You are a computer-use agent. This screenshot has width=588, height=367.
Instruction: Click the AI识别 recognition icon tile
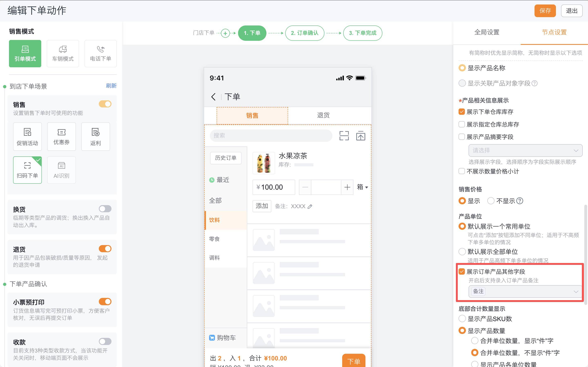(x=61, y=170)
